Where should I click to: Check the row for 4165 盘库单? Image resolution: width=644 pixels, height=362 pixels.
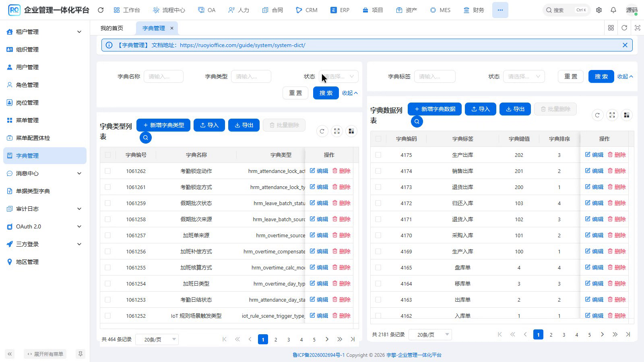coord(378,267)
